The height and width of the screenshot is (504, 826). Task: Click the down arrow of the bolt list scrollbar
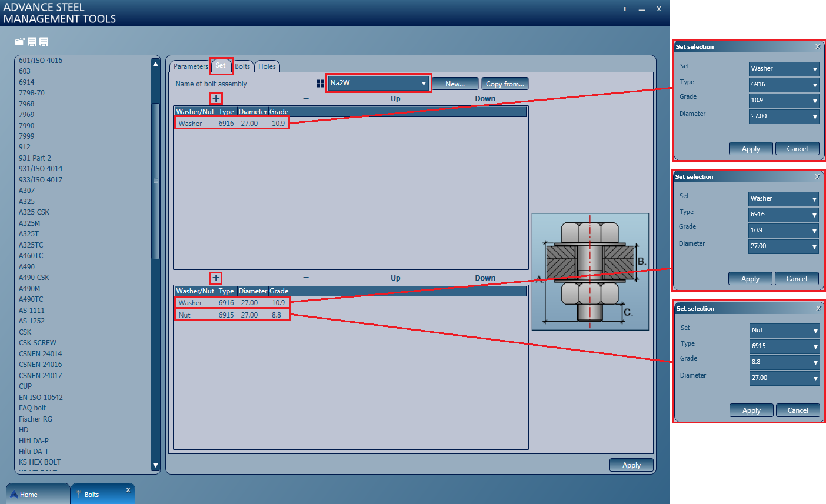click(x=155, y=466)
